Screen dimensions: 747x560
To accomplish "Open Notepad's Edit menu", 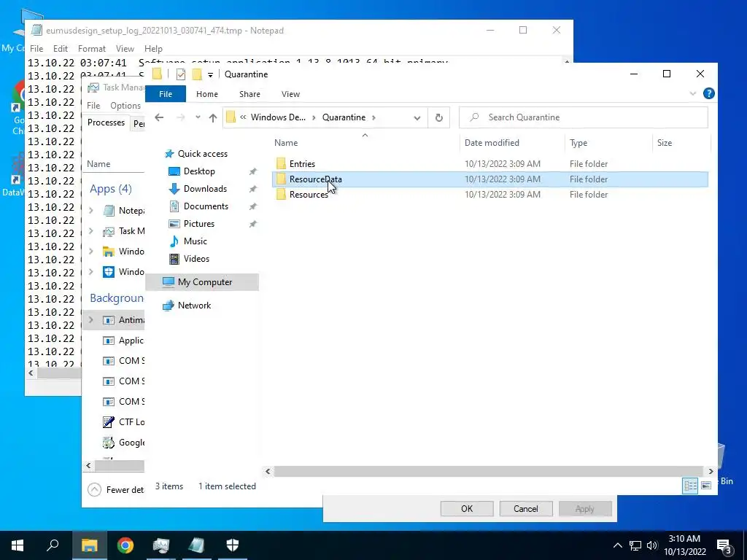I will [x=61, y=49].
